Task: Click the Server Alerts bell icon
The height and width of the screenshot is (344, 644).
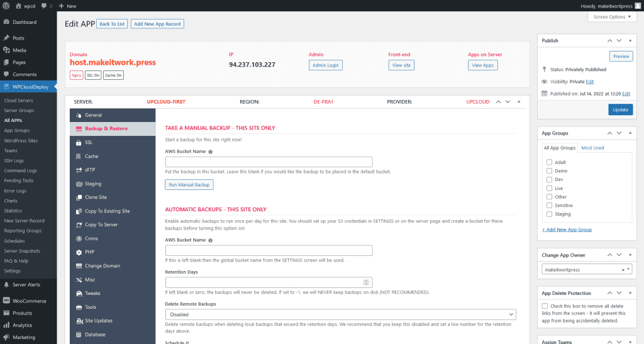Action: [6, 284]
